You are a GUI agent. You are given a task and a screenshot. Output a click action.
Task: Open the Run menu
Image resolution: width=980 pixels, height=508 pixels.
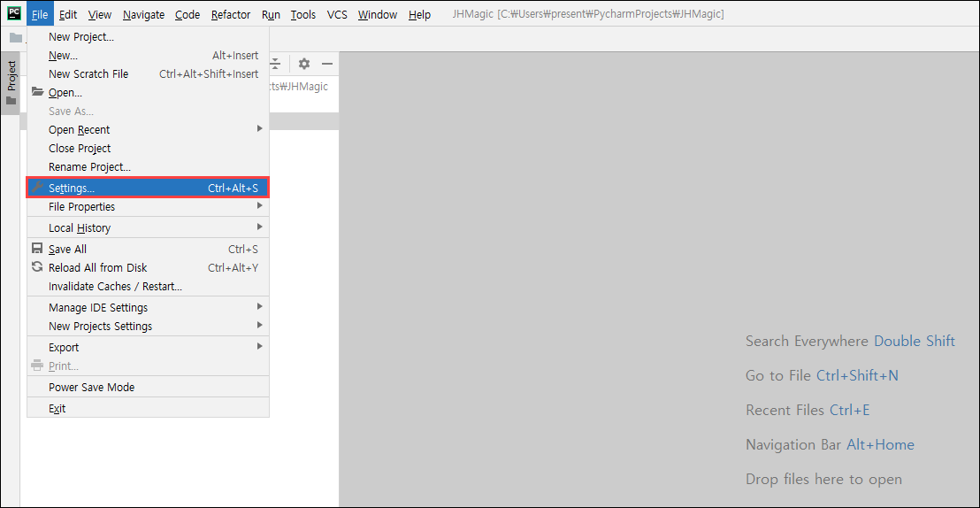point(271,14)
